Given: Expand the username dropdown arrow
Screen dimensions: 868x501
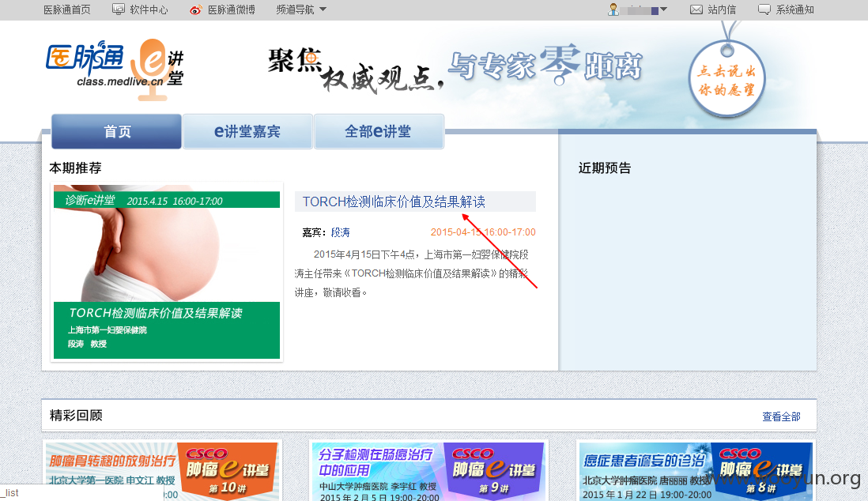Looking at the screenshot, I should click(x=664, y=9).
